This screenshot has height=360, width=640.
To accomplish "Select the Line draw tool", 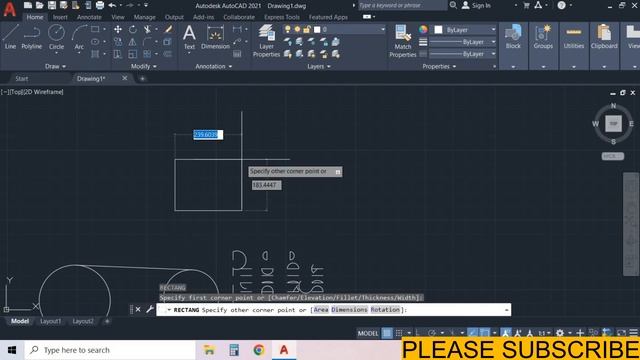I will [x=10, y=37].
